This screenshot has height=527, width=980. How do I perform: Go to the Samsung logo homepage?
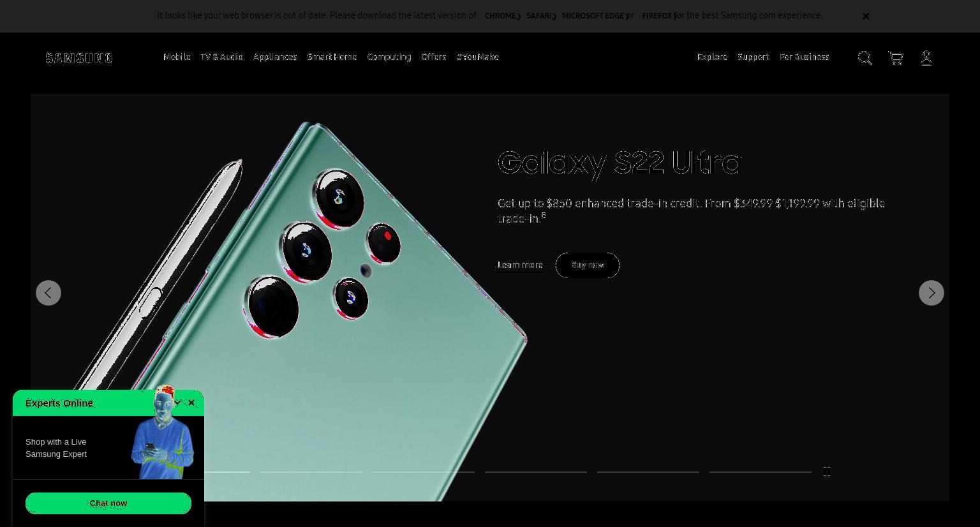pos(79,58)
